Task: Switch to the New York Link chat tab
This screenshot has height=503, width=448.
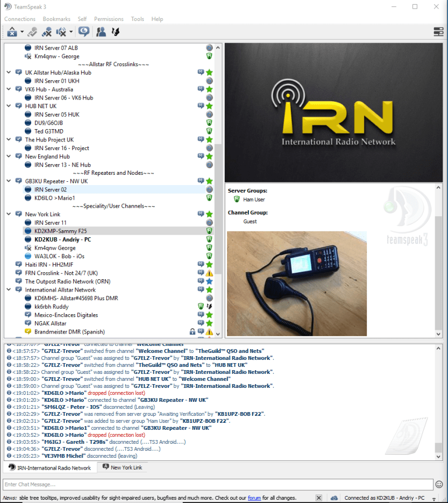Action: pyautogui.click(x=122, y=467)
